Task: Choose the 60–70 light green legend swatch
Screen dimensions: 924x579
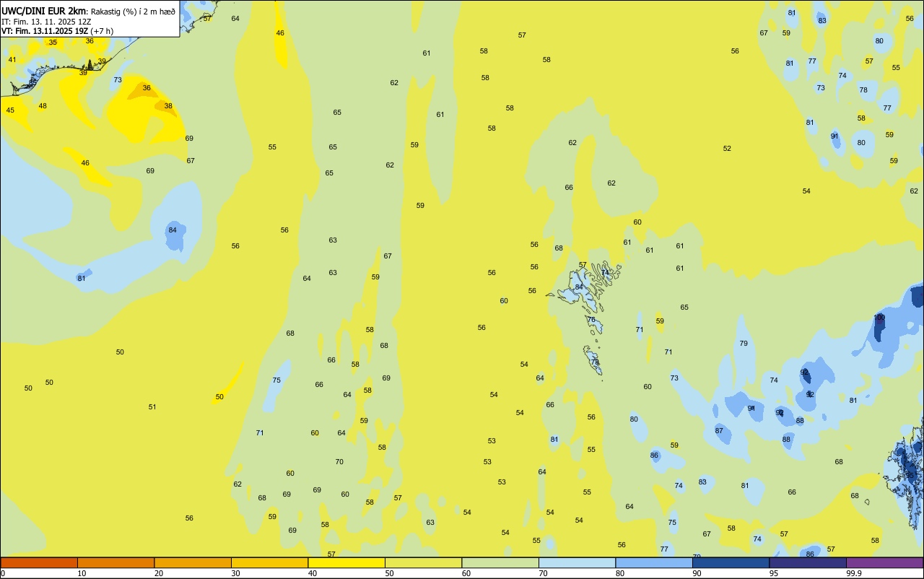Action: (500, 562)
